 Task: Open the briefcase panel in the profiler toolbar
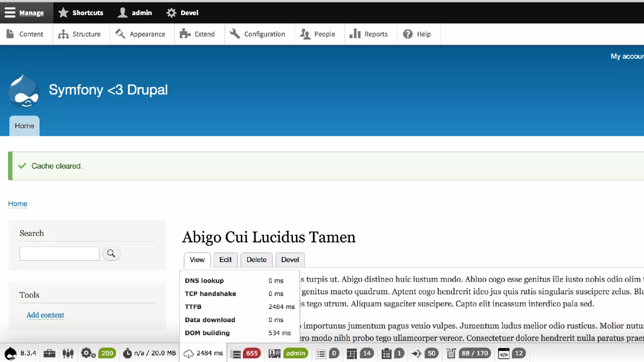tap(49, 353)
